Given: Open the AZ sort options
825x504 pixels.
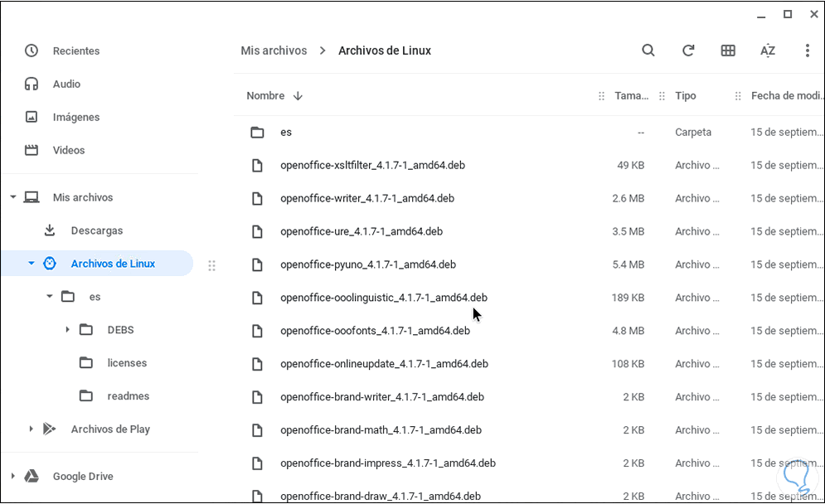Looking at the screenshot, I should (768, 51).
